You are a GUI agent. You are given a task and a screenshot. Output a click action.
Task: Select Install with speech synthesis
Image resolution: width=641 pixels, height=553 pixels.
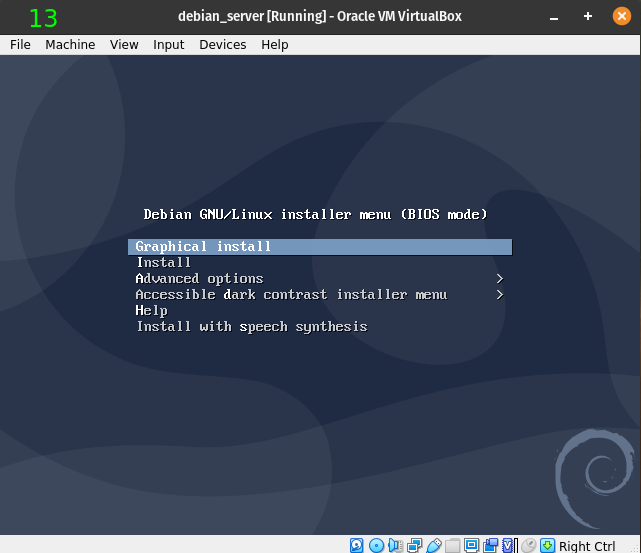tap(252, 327)
